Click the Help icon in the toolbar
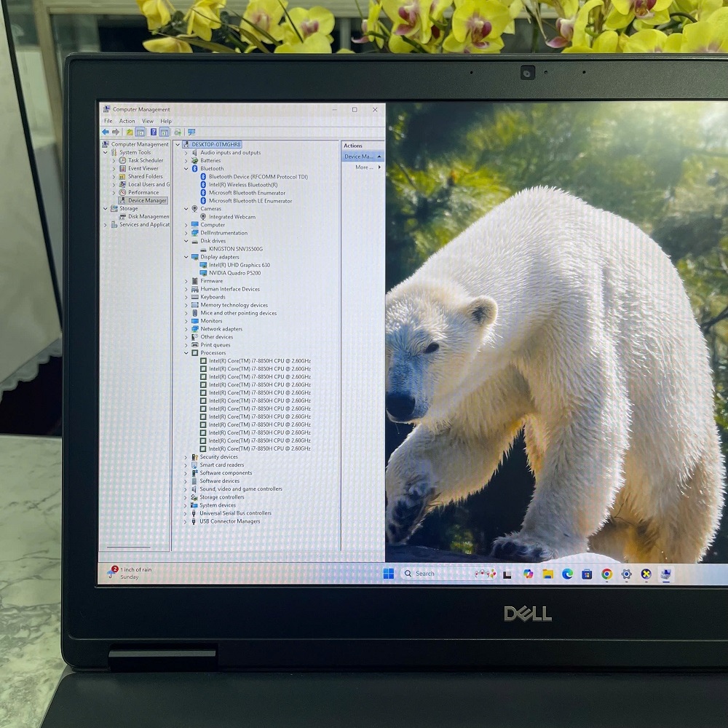This screenshot has height=728, width=728. tap(153, 132)
